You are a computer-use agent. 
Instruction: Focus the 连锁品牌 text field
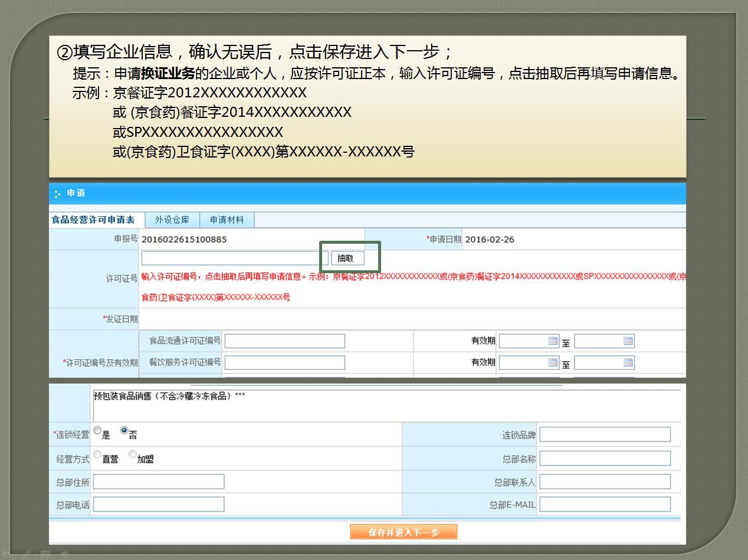[605, 435]
